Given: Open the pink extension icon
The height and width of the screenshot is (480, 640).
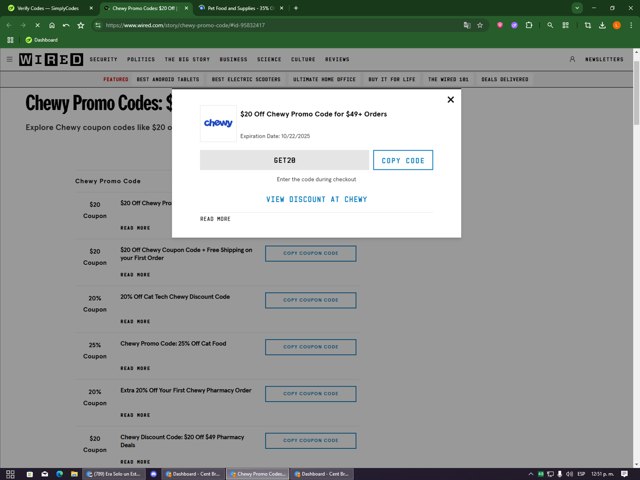Looking at the screenshot, I should coord(500,25).
